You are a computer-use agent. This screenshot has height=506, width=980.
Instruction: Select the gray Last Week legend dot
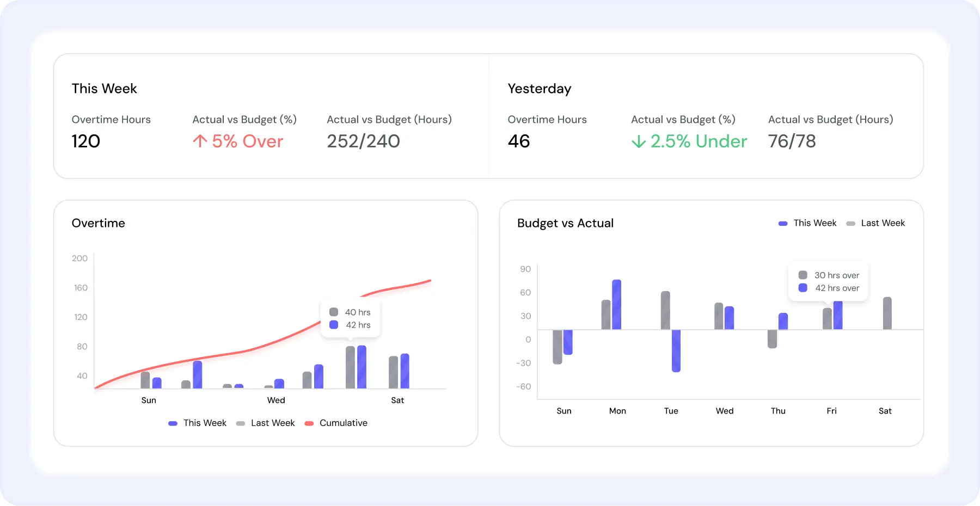240,423
